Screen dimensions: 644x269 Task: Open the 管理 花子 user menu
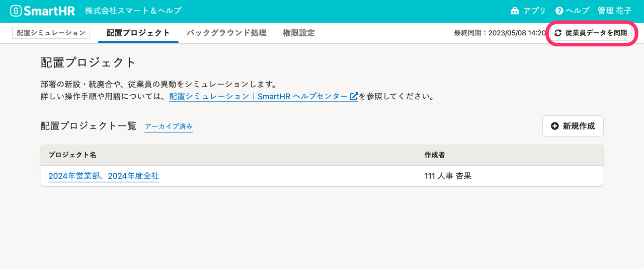click(614, 11)
